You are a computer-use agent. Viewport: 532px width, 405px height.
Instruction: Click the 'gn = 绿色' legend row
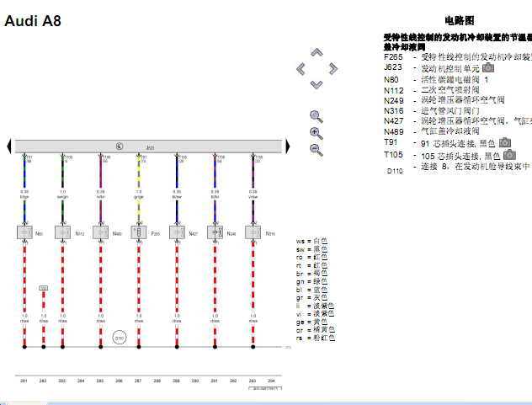click(311, 281)
